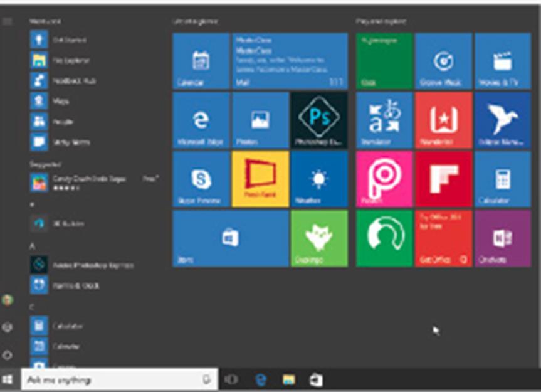Open the Calendar live tile
541x392 pixels.
tap(201, 61)
